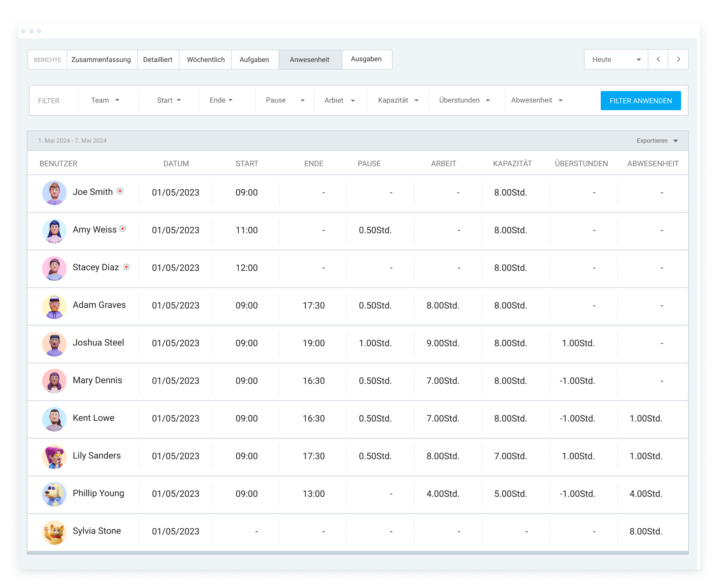Click Lily Sanders' purple-haired avatar
This screenshot has width=719, height=588.
[54, 456]
